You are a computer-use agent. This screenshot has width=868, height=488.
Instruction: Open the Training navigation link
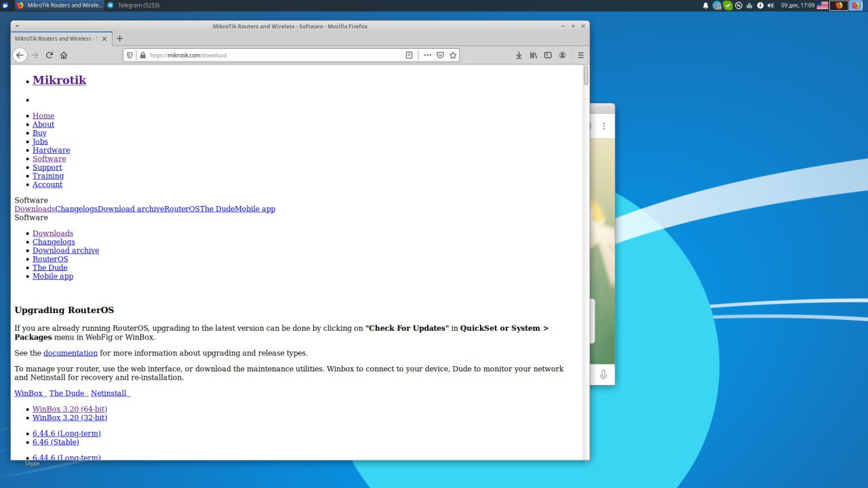48,176
